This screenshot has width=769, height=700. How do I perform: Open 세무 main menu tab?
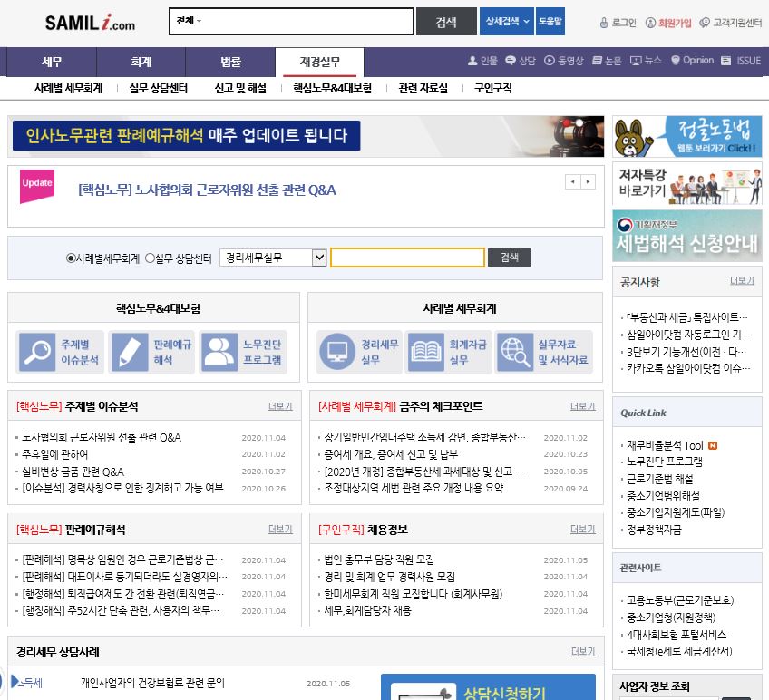(52, 62)
